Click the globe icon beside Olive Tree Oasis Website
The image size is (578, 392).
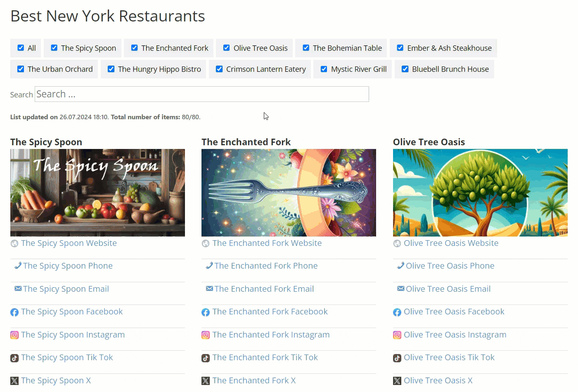tap(397, 243)
